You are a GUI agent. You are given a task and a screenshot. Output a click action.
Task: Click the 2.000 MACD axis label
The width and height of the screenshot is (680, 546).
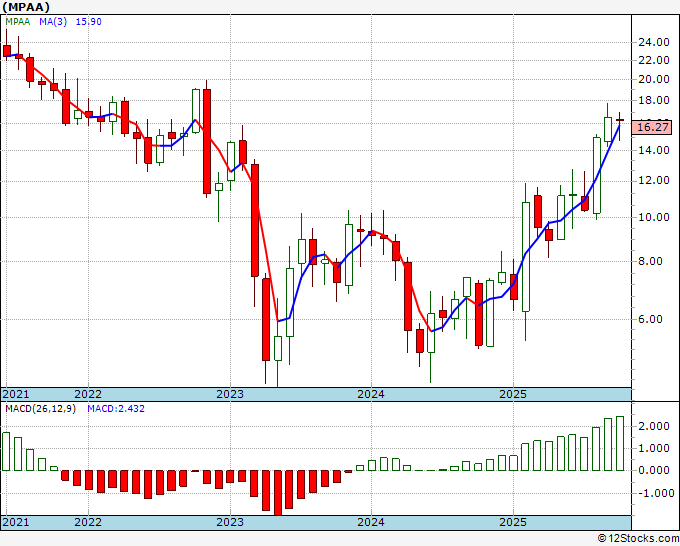[x=654, y=426]
